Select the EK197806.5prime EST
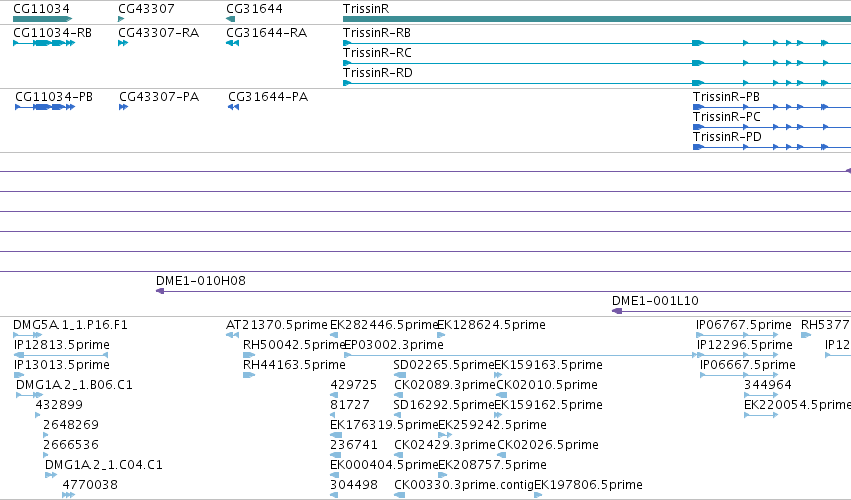Screen dimensions: 851x500 click(x=588, y=485)
